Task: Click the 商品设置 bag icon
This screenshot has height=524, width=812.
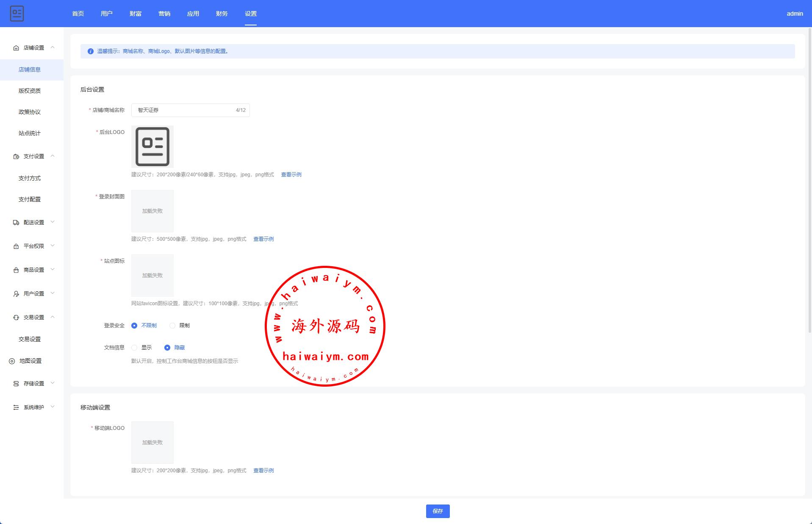Action: 16,270
